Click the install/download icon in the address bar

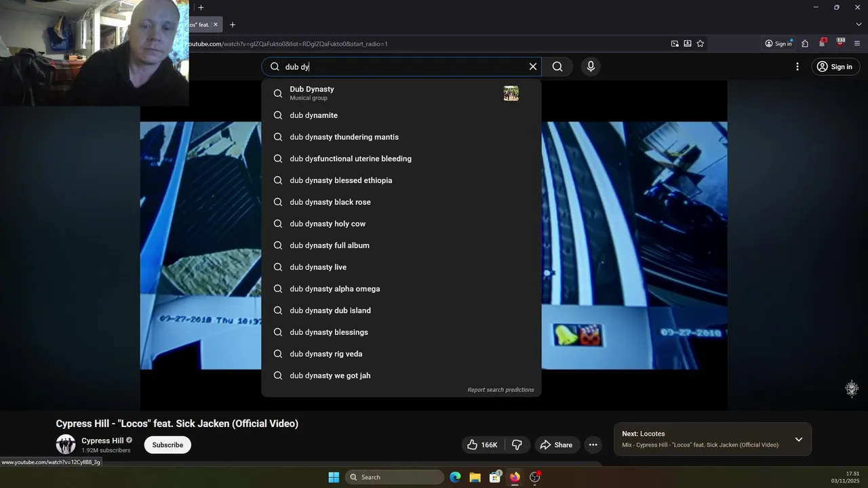pos(688,43)
